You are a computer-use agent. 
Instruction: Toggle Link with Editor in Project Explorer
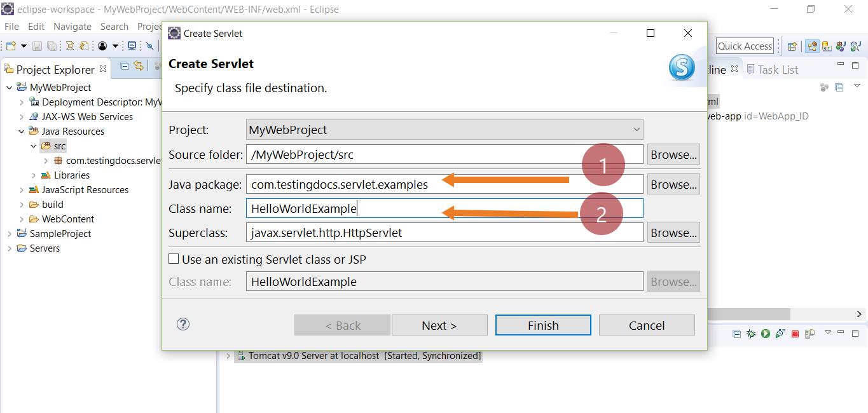point(139,66)
